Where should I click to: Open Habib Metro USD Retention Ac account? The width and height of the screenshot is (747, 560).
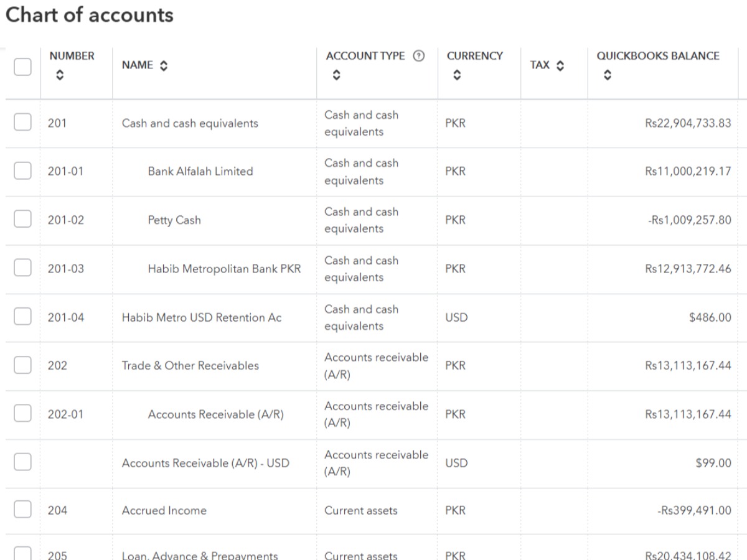click(202, 317)
